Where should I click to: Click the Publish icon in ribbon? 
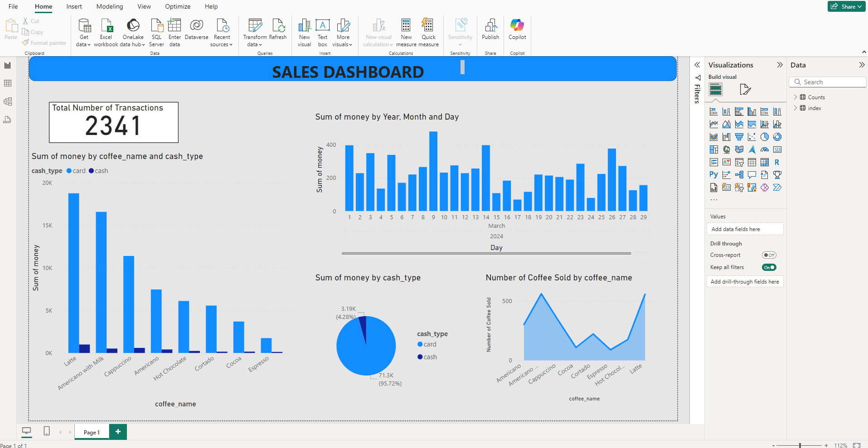pos(490,30)
